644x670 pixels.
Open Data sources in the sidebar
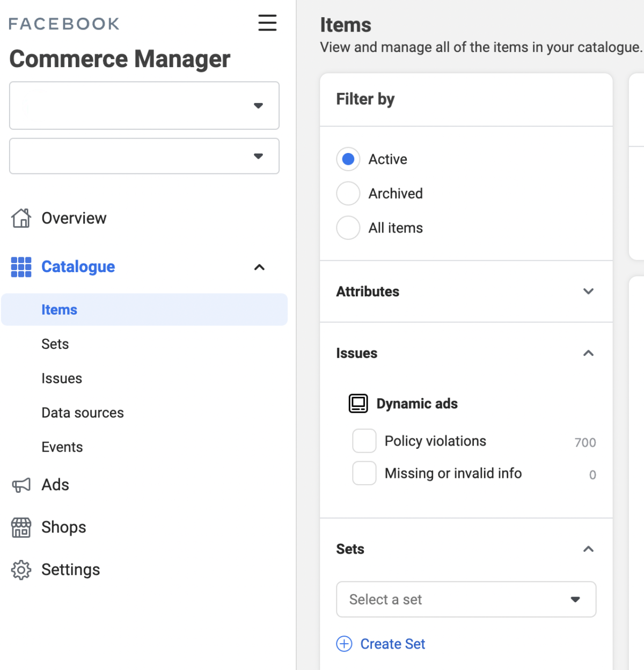pyautogui.click(x=83, y=413)
